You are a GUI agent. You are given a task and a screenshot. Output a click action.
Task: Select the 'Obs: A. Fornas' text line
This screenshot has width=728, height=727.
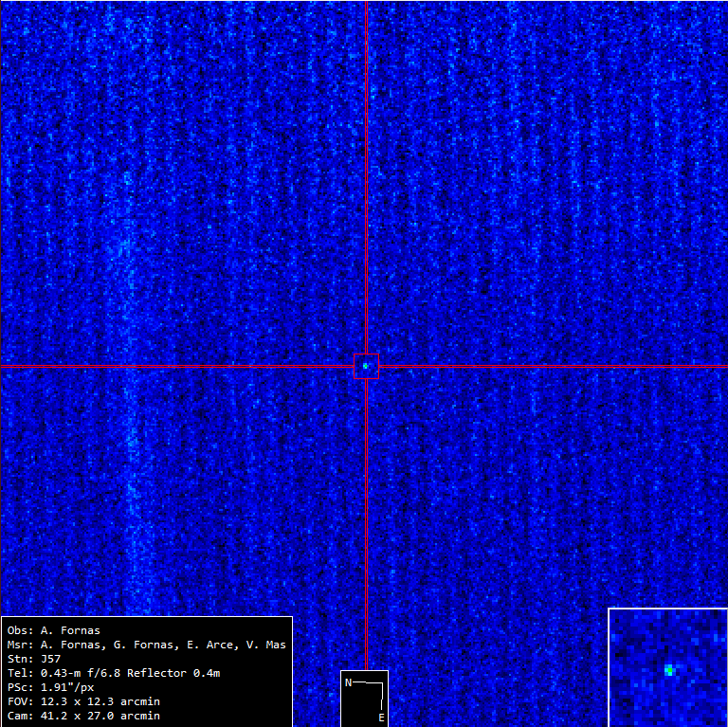53,630
